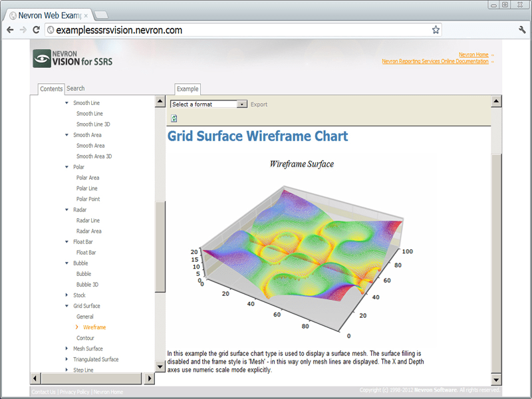This screenshot has height=399, width=532.
Task: Bookmark the page with the star icon
Action: pos(436,30)
